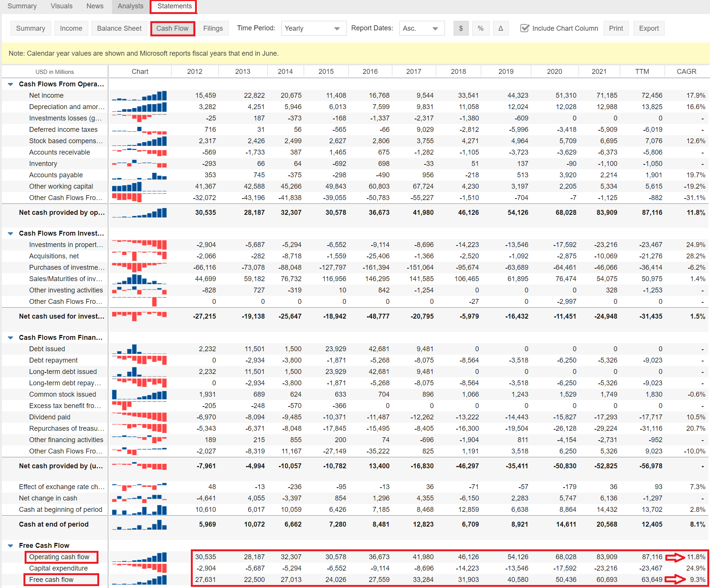
Task: Click Cash at end of period 2021 value 20,568
Action: (607, 524)
